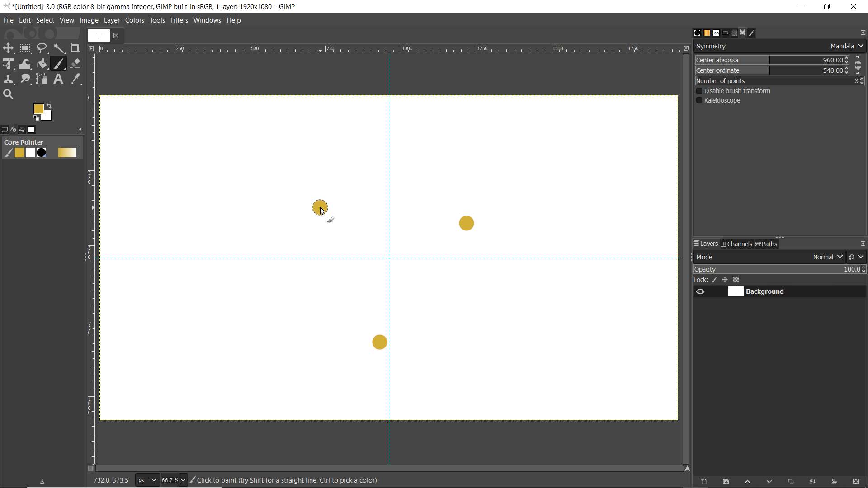The height and width of the screenshot is (488, 868).
Task: Select the Fuzzy Select magic wand tool
Action: [x=59, y=48]
